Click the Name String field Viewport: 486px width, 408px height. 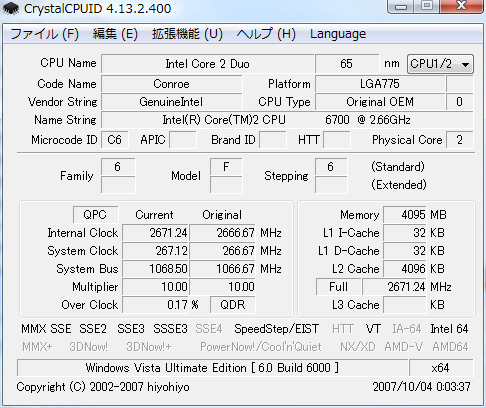pos(287,120)
